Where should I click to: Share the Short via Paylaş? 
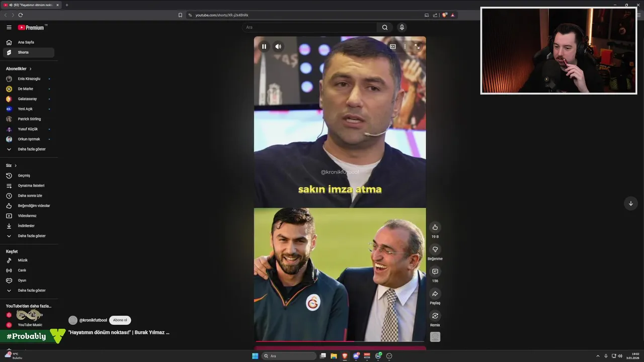[x=435, y=294]
